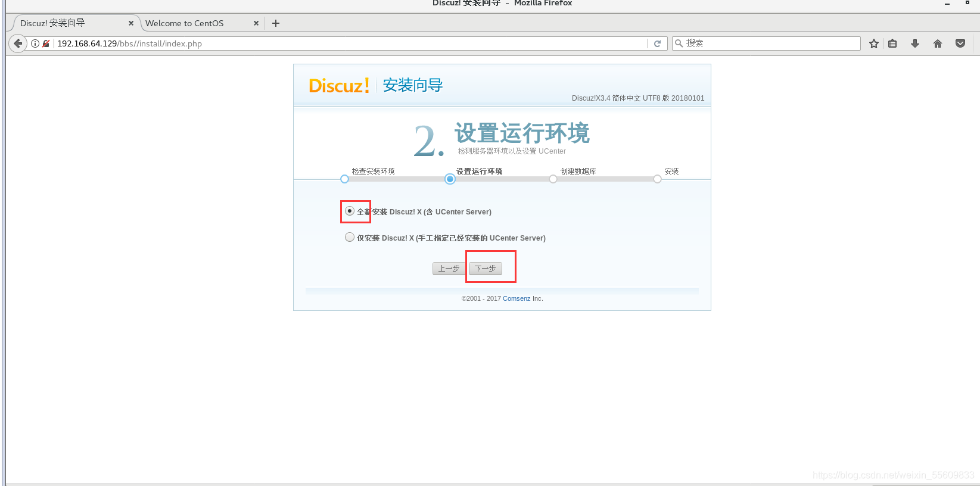The image size is (980, 486).
Task: Reload the page with refresh icon
Action: pyautogui.click(x=658, y=43)
